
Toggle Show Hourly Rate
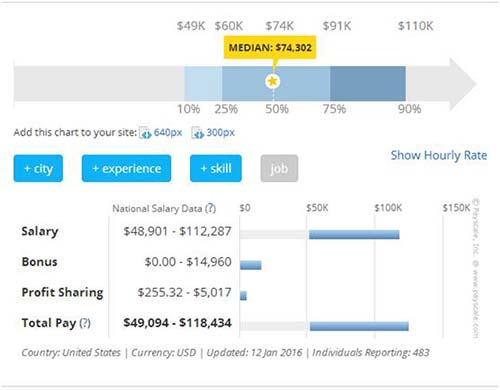click(x=439, y=155)
